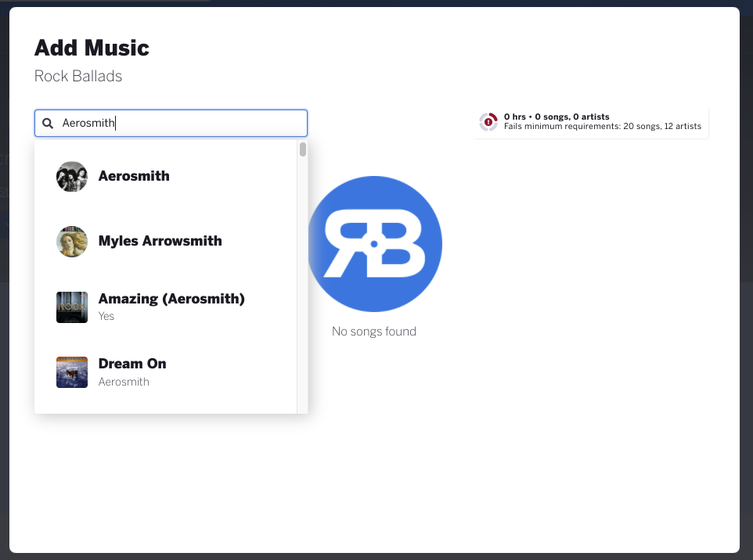Click the "No songs found" message
Screen dimensions: 753x560
pyautogui.click(x=374, y=332)
